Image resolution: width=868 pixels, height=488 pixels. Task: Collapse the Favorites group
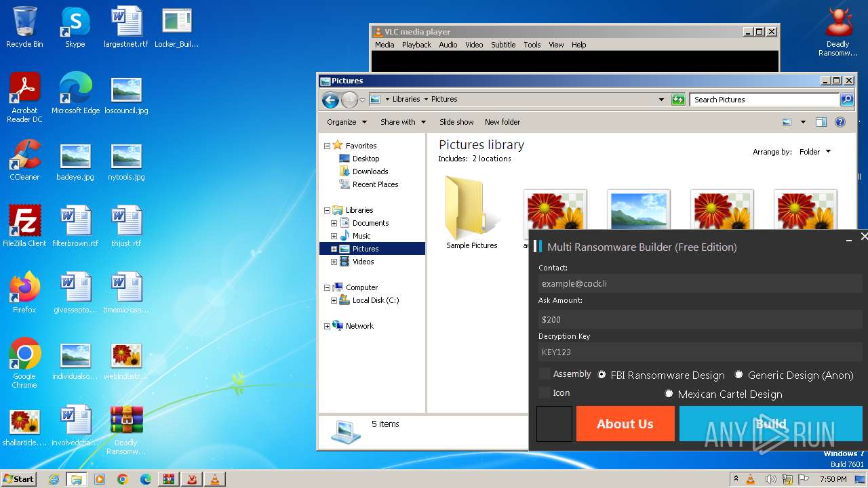(x=327, y=146)
